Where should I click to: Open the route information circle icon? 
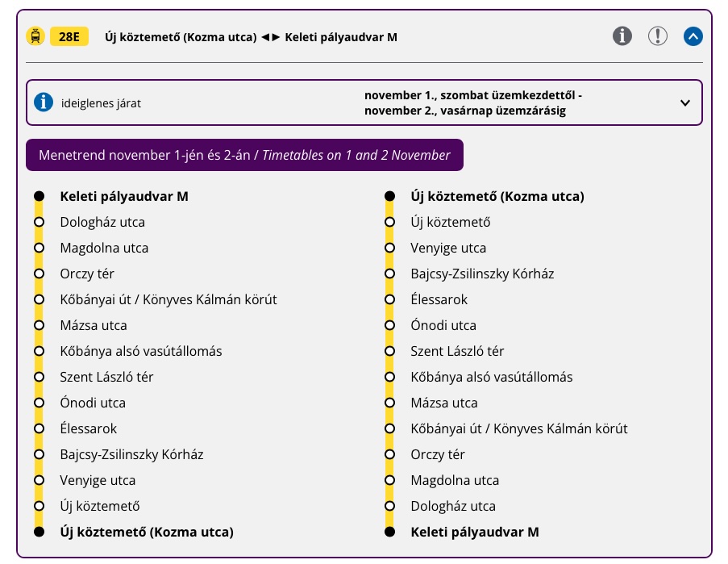622,36
